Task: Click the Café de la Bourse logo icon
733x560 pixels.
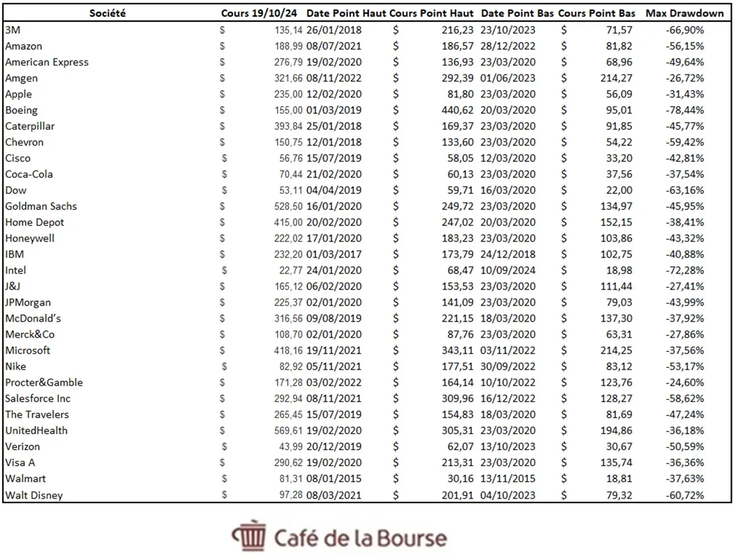Action: tap(249, 535)
